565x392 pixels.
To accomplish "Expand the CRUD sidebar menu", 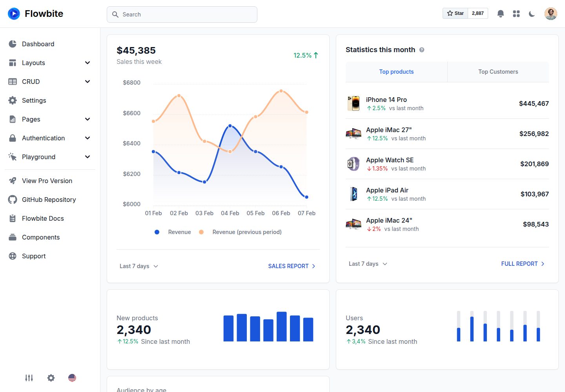I will [x=50, y=82].
